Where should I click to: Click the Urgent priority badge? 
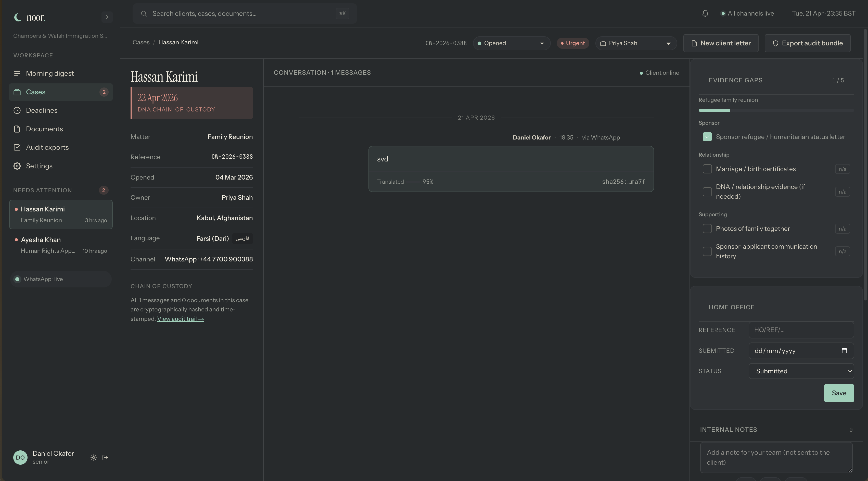(573, 43)
